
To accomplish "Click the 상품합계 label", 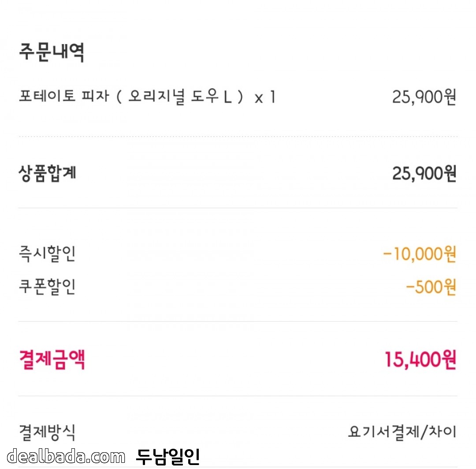I will tap(48, 173).
